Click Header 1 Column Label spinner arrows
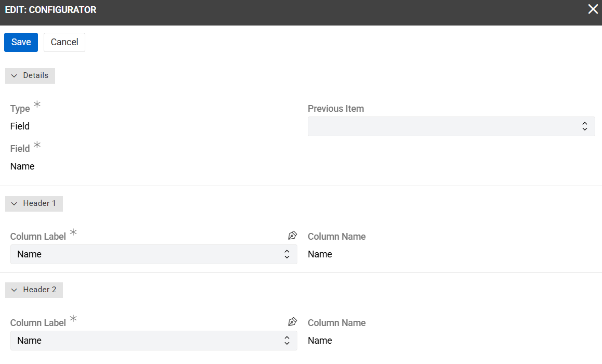The image size is (602, 364). point(287,254)
